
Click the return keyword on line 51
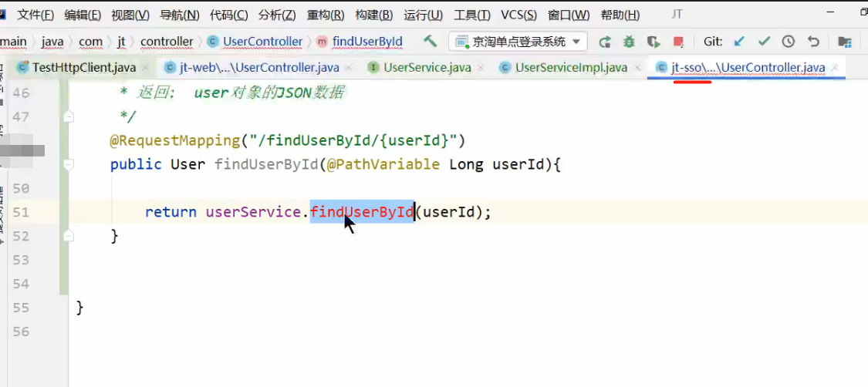pos(171,212)
